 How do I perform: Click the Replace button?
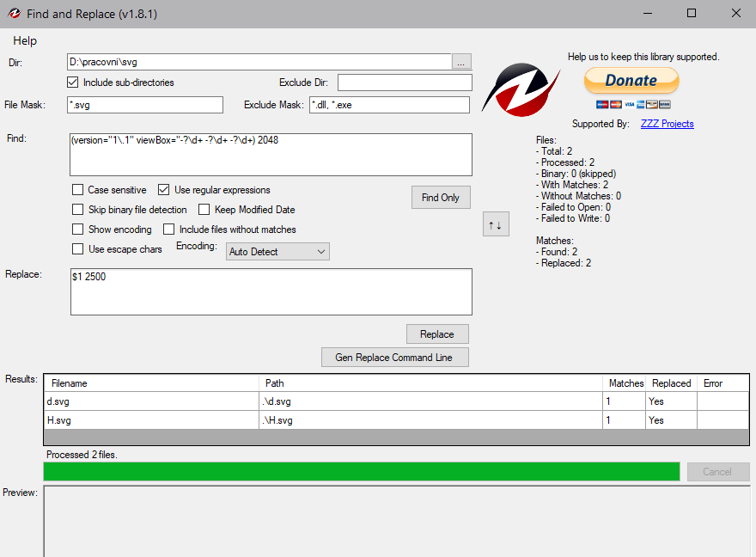click(x=437, y=334)
